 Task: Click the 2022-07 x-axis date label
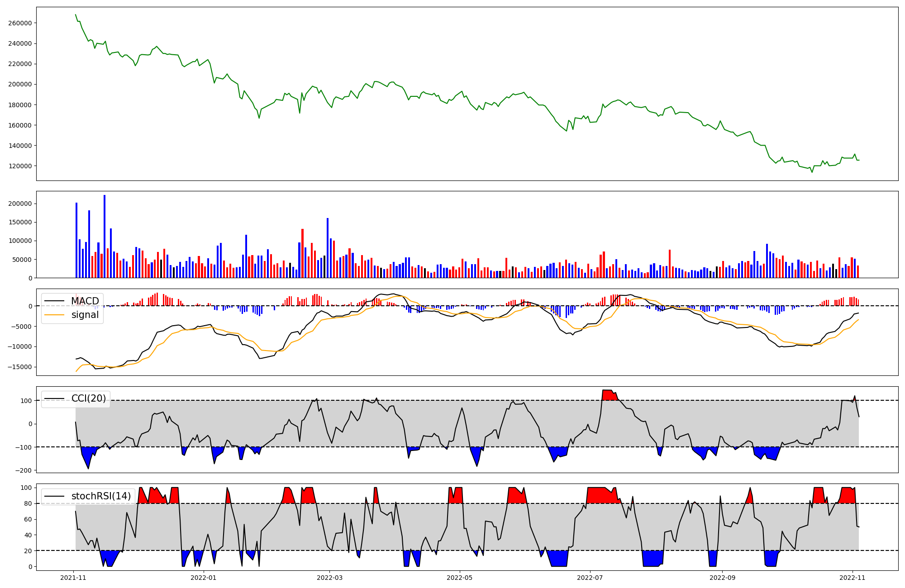[590, 578]
